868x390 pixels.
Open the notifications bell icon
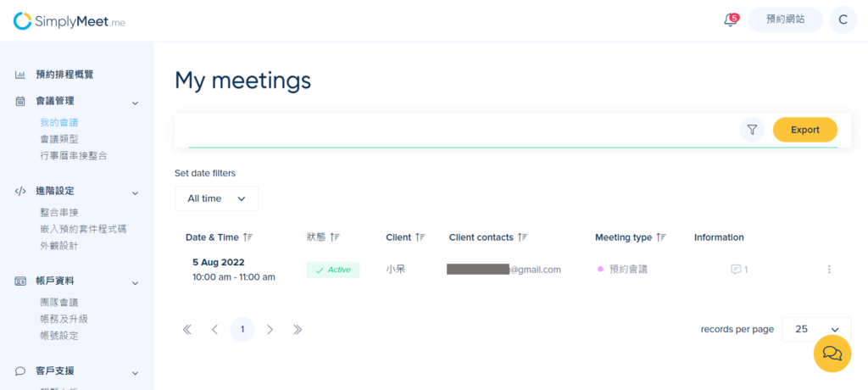pyautogui.click(x=731, y=20)
